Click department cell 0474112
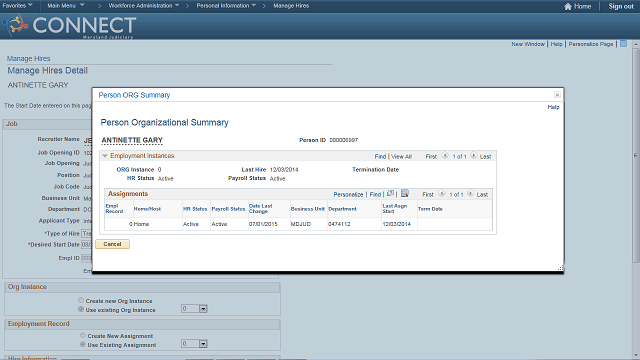Viewport: 640px width, 360px height. coord(339,224)
